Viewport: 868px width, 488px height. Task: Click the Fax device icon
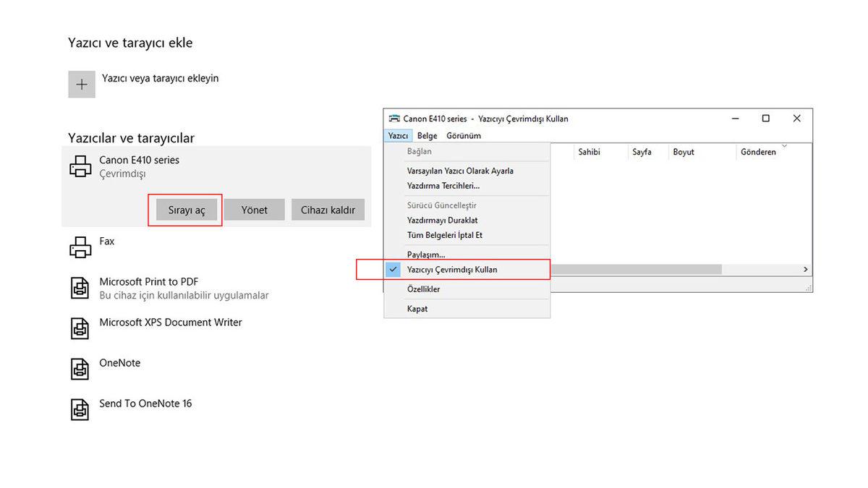80,248
